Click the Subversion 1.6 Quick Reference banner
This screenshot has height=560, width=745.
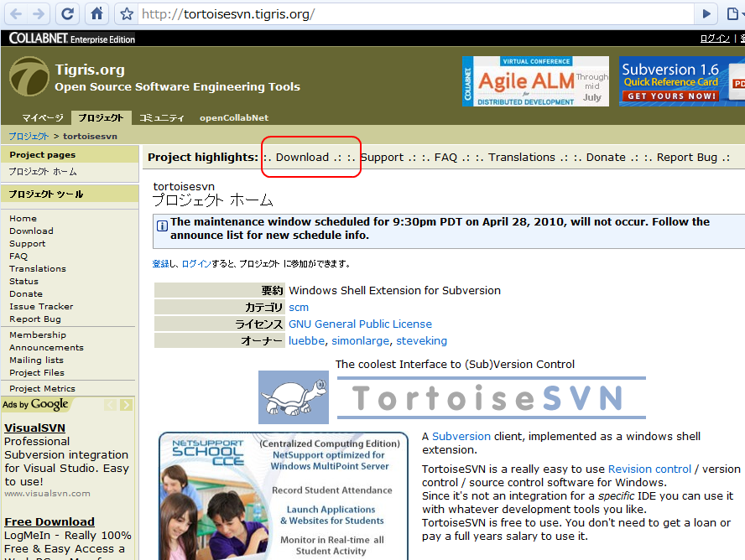(x=682, y=81)
